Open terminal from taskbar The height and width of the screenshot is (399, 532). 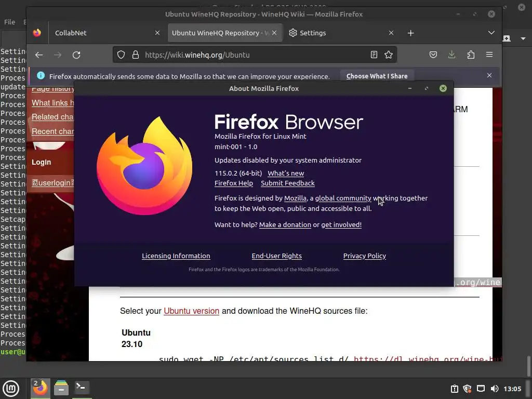point(82,388)
